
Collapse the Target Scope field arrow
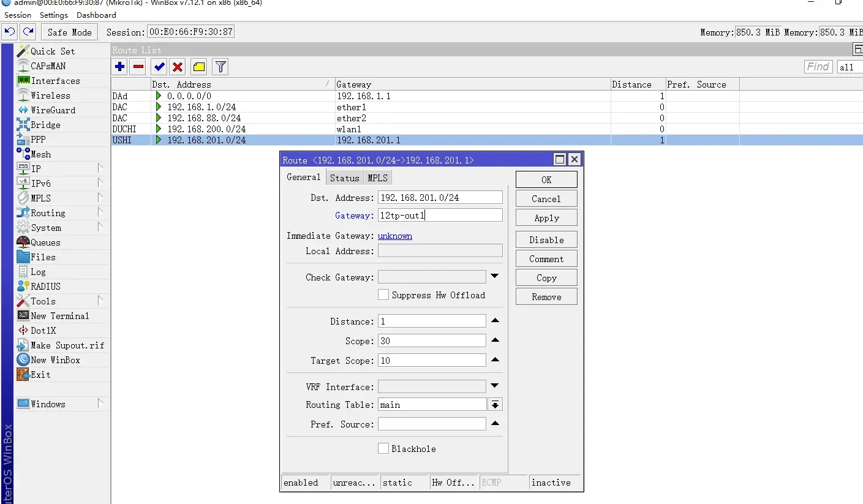tap(495, 360)
